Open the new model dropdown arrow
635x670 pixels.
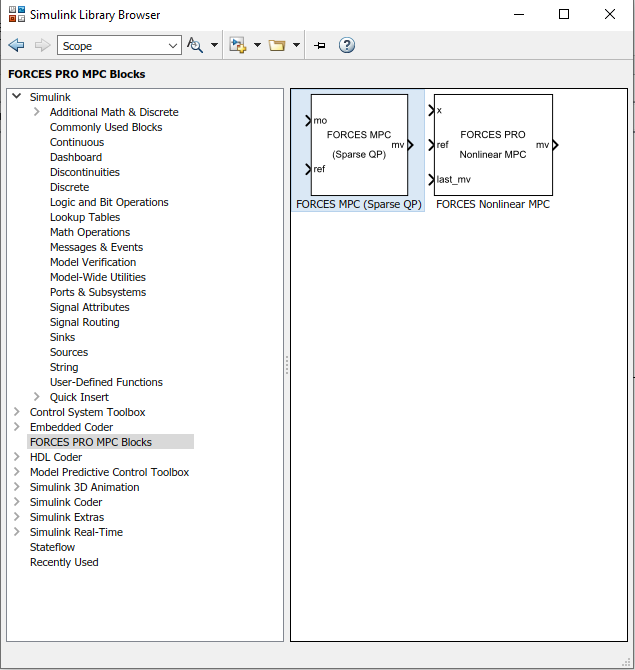pyautogui.click(x=257, y=45)
